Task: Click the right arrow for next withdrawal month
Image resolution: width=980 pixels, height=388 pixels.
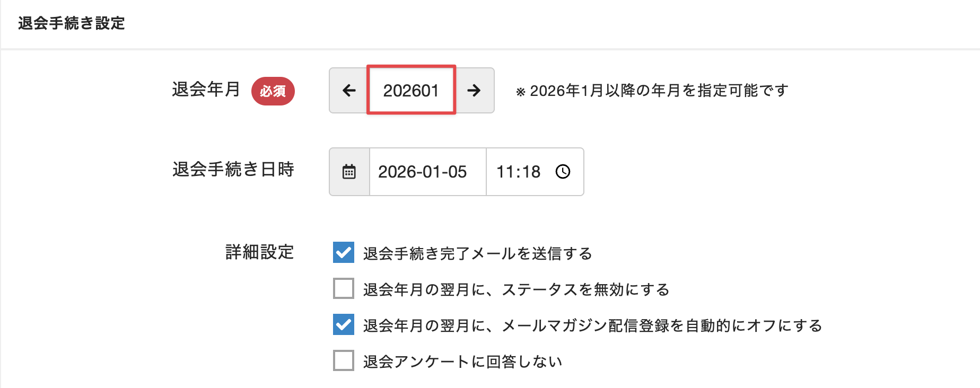Action: 474,91
